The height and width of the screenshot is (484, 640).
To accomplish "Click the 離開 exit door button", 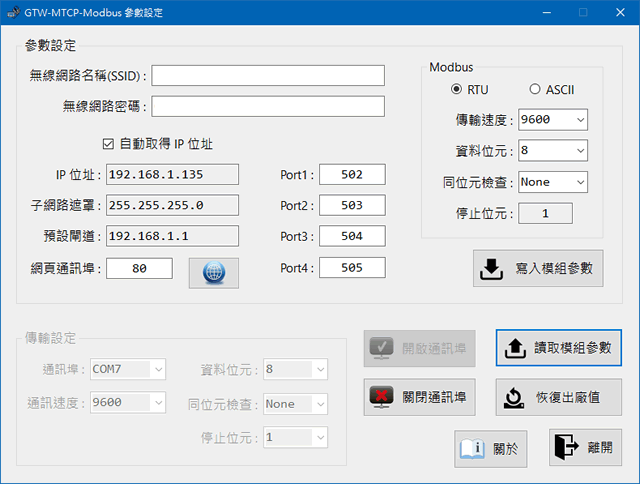I will pos(579,447).
